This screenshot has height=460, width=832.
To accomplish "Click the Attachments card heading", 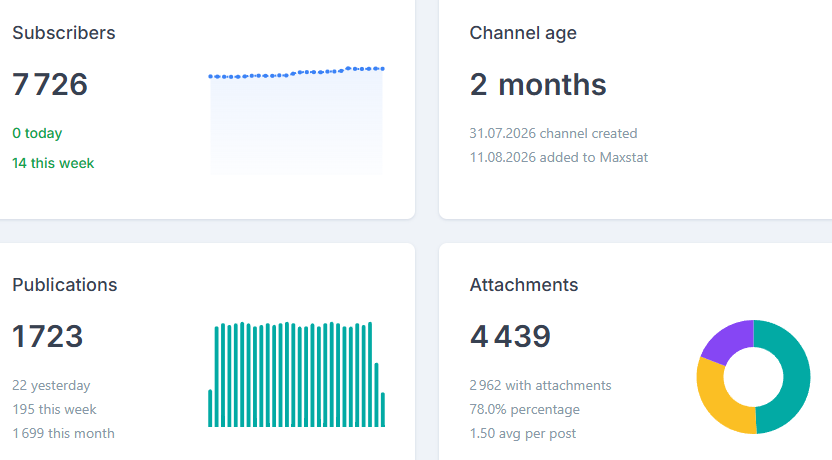I will tap(524, 285).
